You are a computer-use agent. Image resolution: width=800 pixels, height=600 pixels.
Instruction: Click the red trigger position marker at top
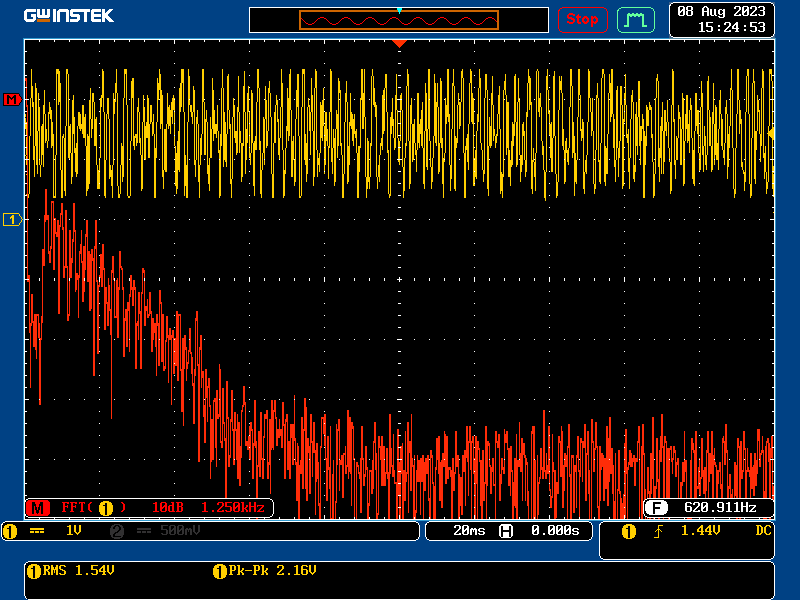[x=399, y=44]
